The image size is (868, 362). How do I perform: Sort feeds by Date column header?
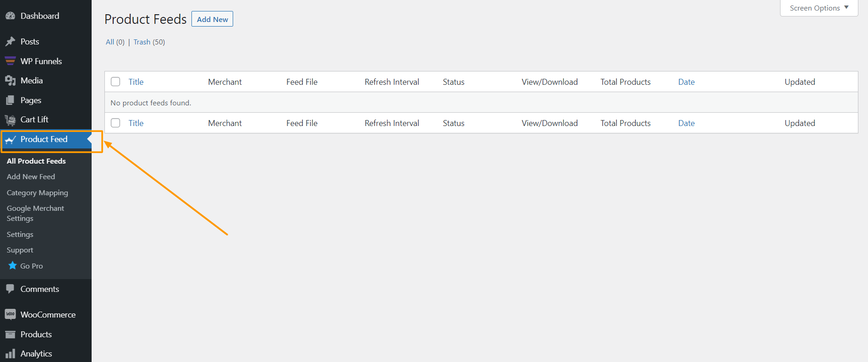click(686, 82)
